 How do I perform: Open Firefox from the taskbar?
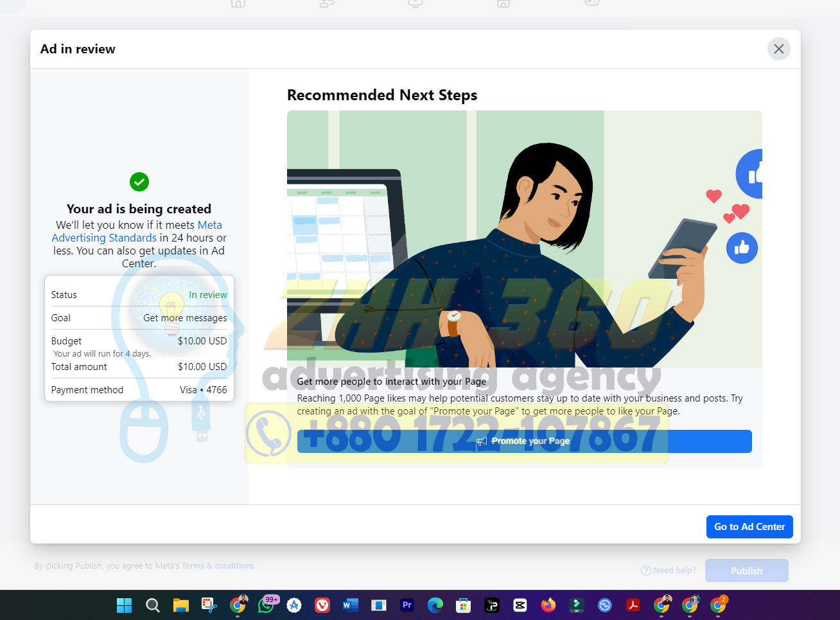coord(548,605)
